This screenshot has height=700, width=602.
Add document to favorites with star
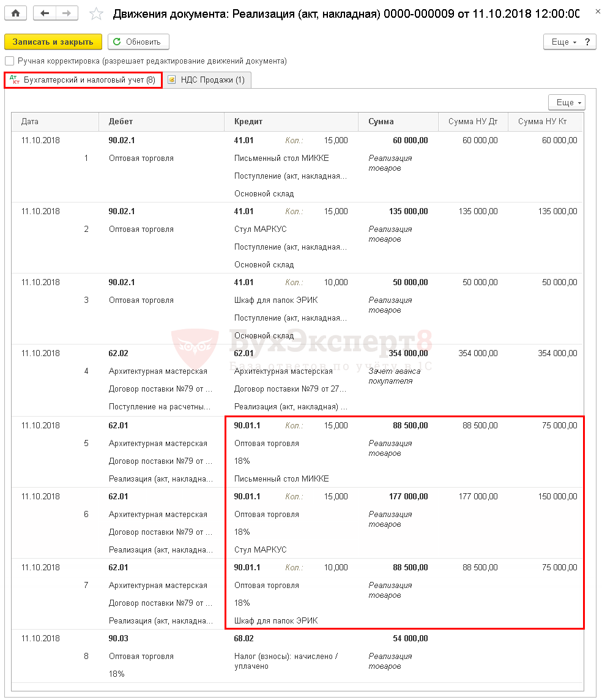[96, 13]
